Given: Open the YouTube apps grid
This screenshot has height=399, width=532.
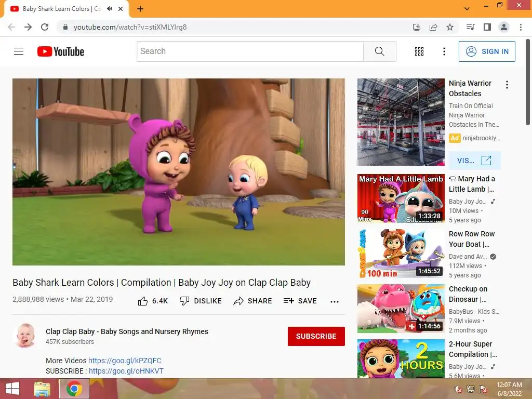Looking at the screenshot, I should coord(419,51).
